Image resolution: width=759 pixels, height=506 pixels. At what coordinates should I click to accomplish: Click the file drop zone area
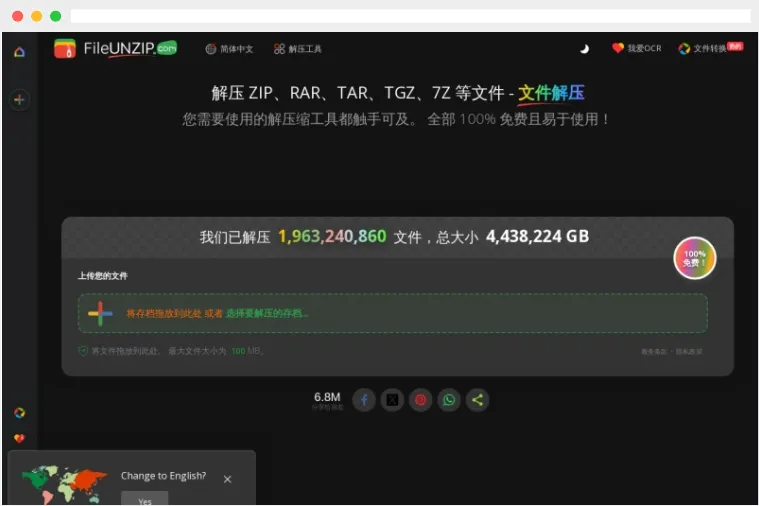point(393,313)
